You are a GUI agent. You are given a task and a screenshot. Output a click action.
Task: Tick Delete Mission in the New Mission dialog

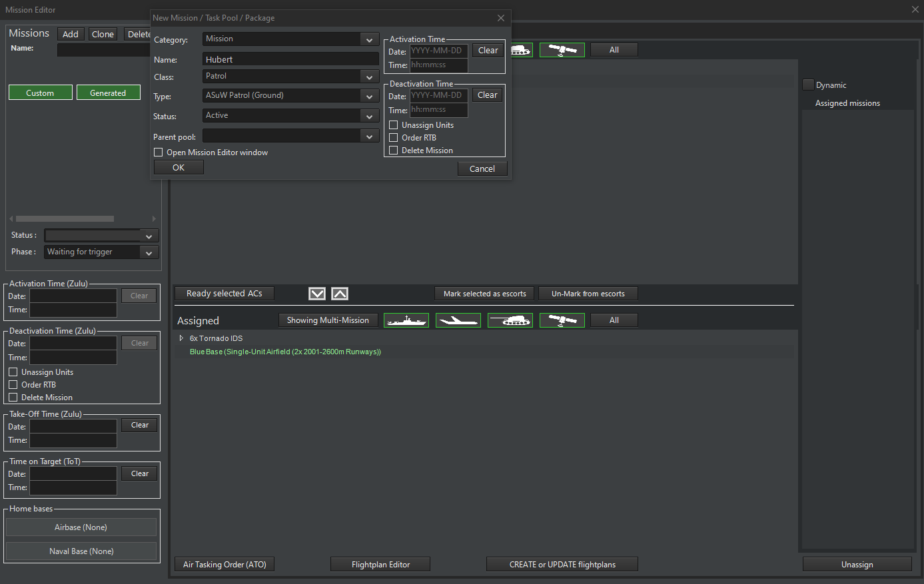pos(394,150)
